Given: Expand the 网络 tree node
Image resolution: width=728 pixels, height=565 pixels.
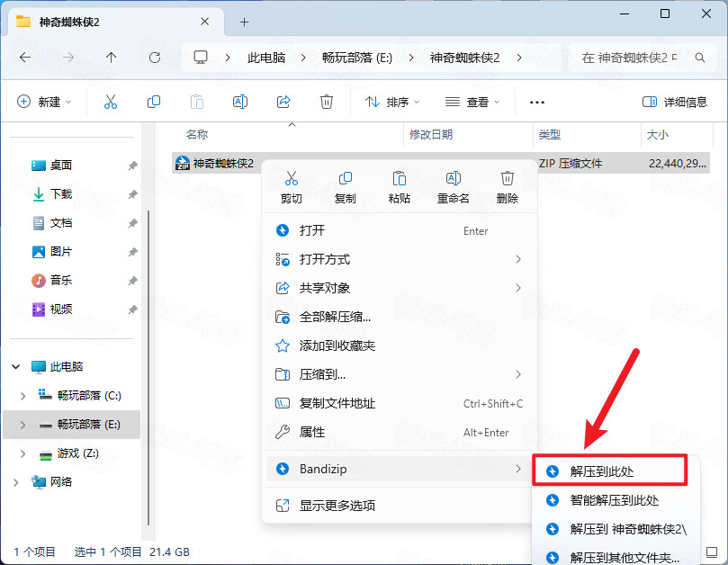Looking at the screenshot, I should pos(16,482).
